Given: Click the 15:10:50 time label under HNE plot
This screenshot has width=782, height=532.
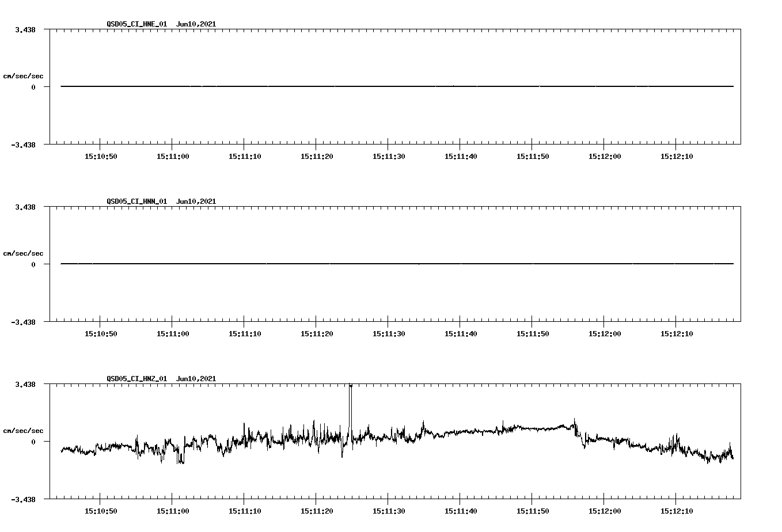Looking at the screenshot, I should [101, 157].
